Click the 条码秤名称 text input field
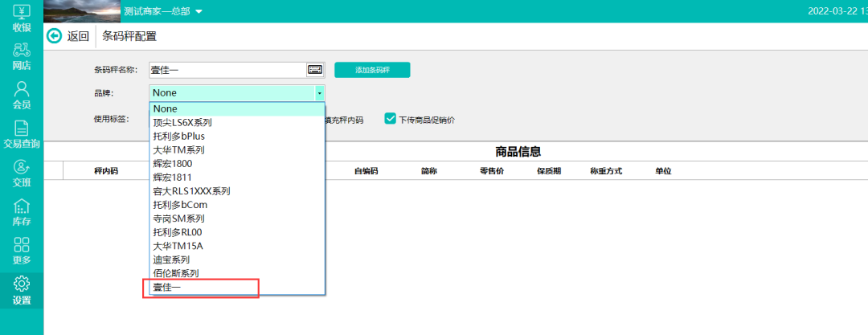This screenshot has width=868, height=335. pyautogui.click(x=227, y=70)
